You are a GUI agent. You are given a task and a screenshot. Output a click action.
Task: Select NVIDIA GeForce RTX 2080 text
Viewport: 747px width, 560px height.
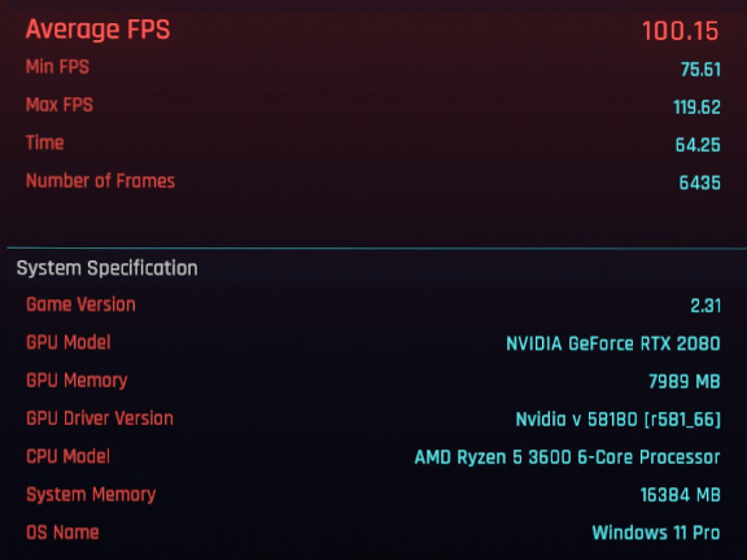613,344
